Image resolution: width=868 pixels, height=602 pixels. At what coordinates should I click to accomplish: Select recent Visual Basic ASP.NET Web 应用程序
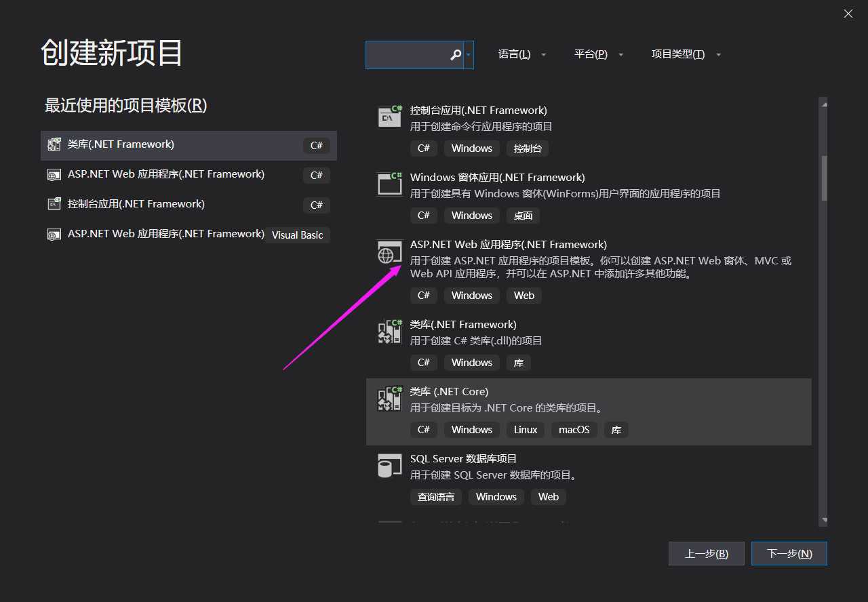189,235
